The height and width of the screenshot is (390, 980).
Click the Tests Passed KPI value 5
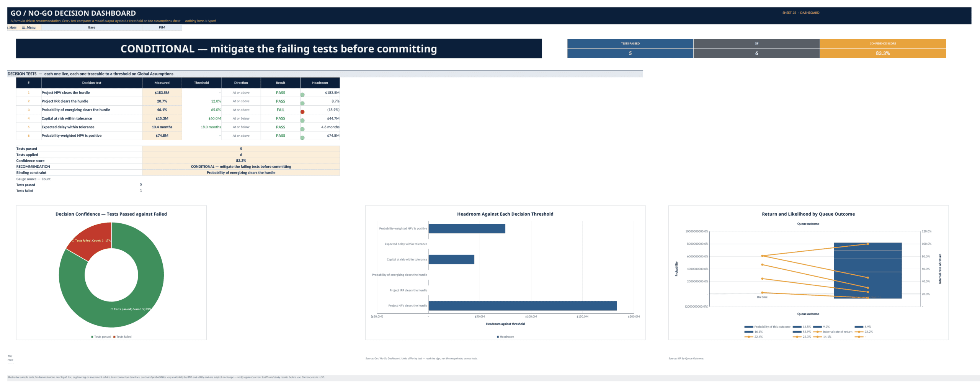[630, 53]
